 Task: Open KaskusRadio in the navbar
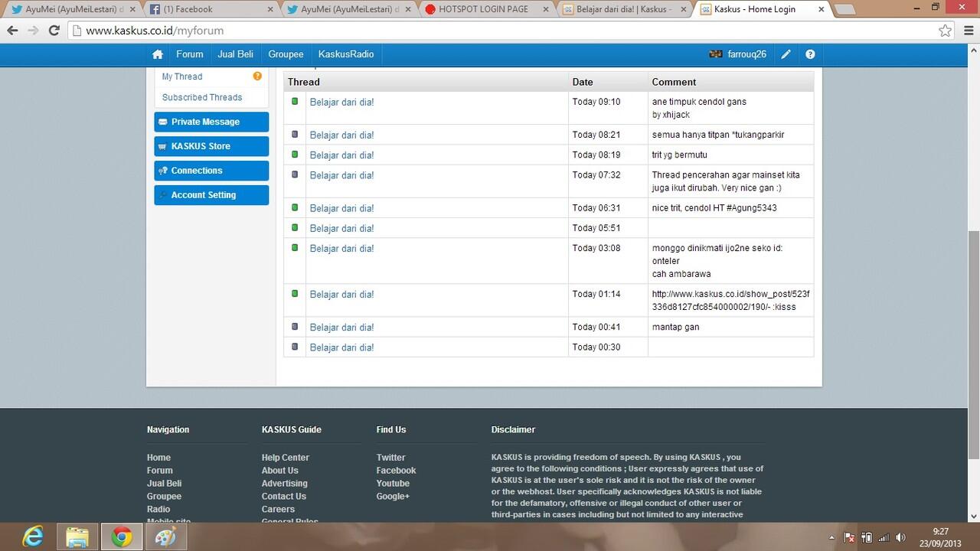point(346,54)
